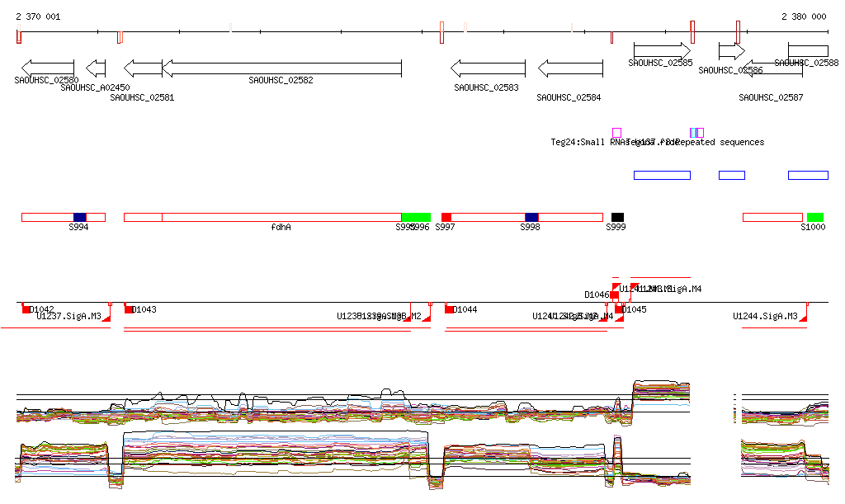
Task: Click the SAOUHSC_02583 gene arrow
Action: click(488, 68)
